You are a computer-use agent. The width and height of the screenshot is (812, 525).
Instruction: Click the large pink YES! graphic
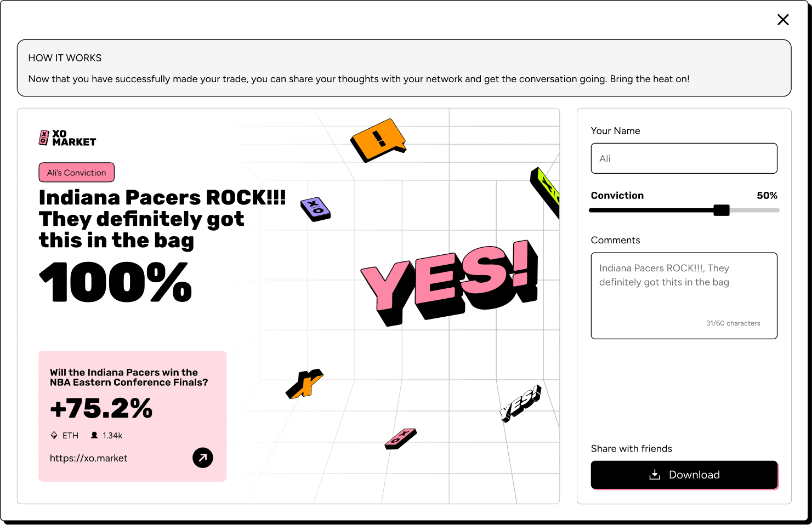449,282
